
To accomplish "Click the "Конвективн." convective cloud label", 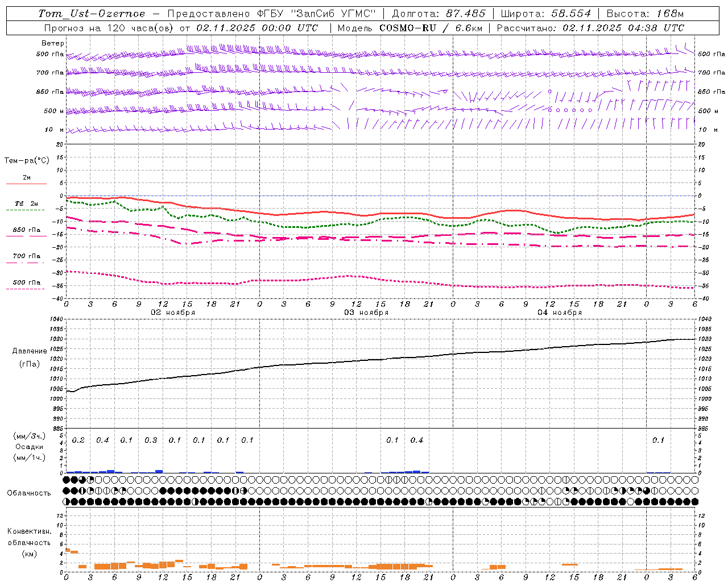I will pyautogui.click(x=30, y=531).
